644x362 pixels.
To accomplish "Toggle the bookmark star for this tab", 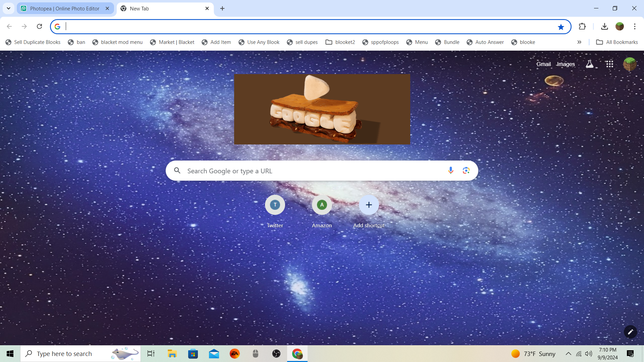I will click(x=561, y=27).
